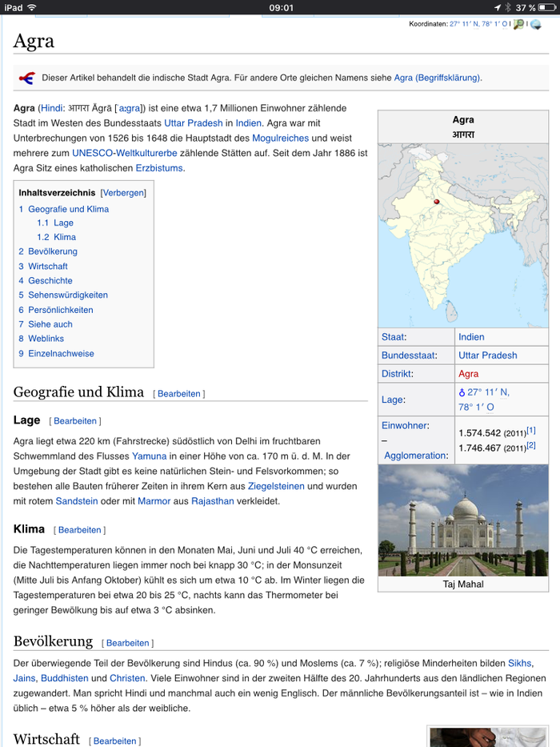This screenshot has height=747, width=560.
Task: Open the Jains link
Action: 24,678
